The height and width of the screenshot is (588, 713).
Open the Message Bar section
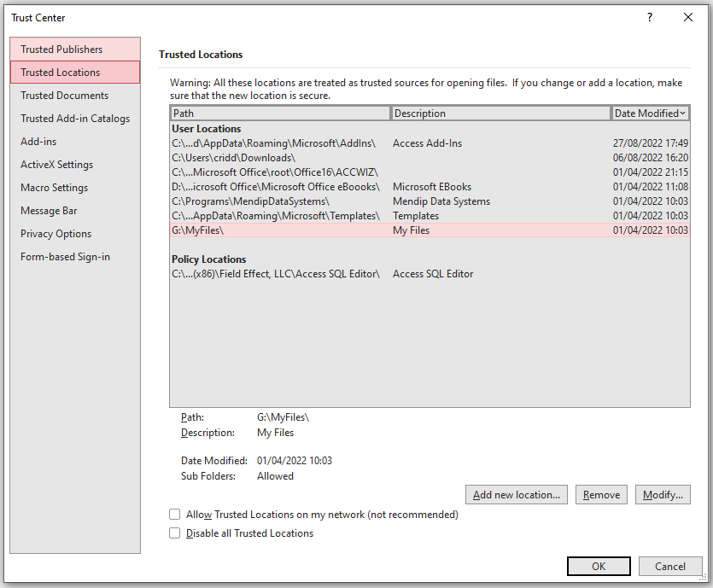[x=75, y=211]
